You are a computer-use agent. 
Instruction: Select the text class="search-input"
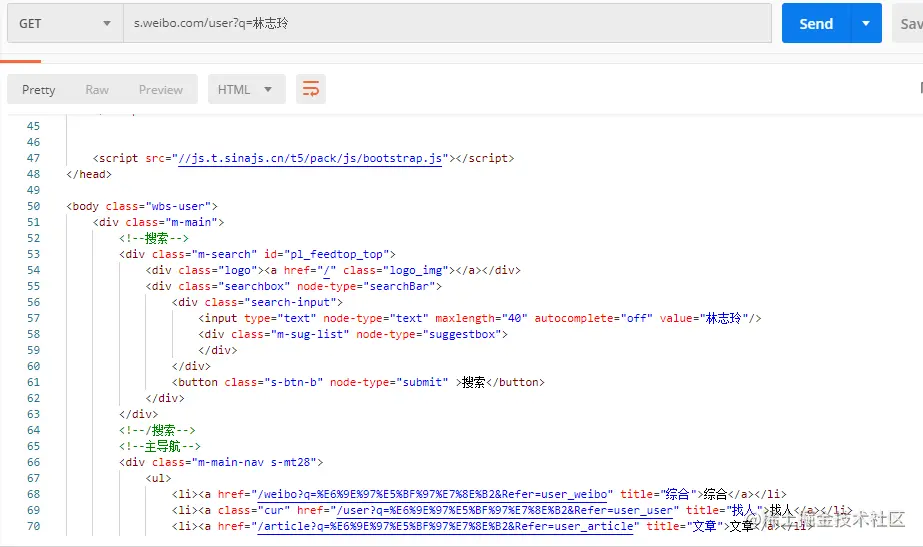click(271, 302)
